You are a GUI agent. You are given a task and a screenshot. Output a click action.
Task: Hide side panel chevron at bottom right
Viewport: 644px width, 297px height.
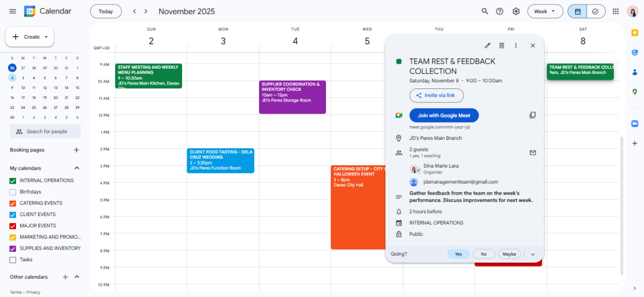pyautogui.click(x=634, y=288)
